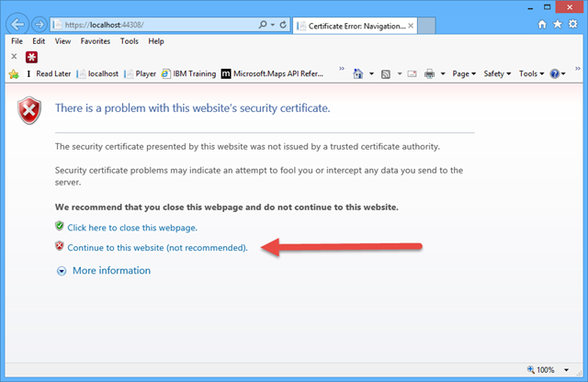Open the IBM Training favorites bookmark

click(x=190, y=73)
